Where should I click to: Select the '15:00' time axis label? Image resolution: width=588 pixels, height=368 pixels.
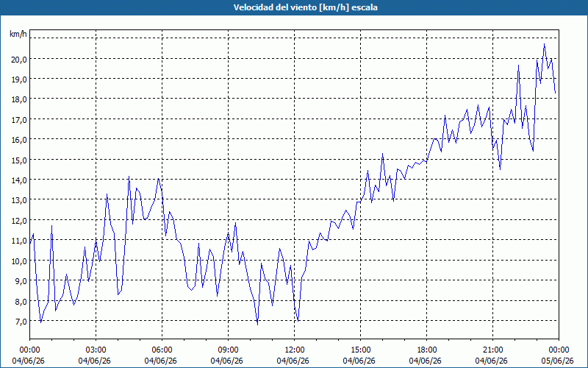tap(360, 350)
